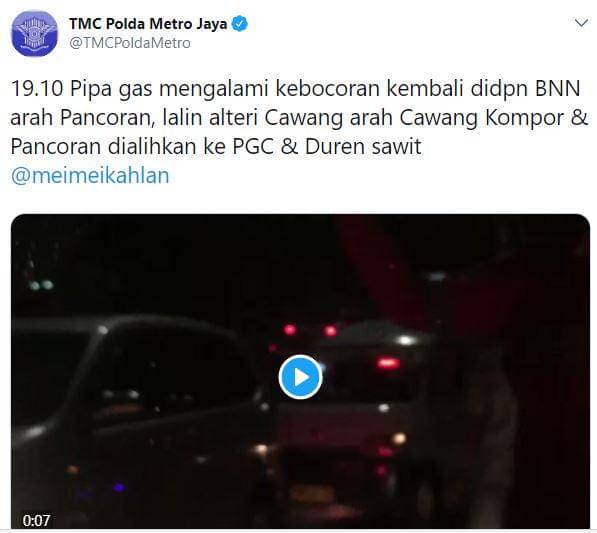597x533 pixels.
Task: Click the red tail lights in video
Action: point(388,363)
